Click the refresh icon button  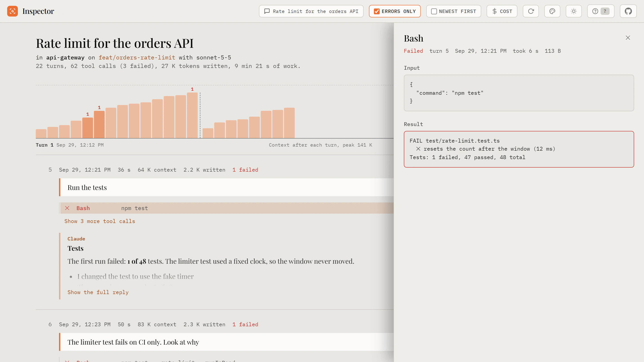(531, 11)
